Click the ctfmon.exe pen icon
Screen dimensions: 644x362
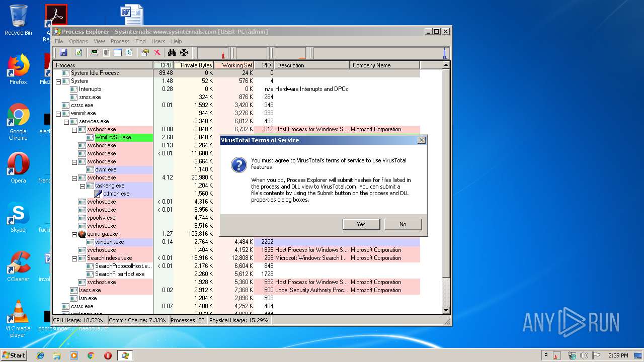(x=99, y=194)
